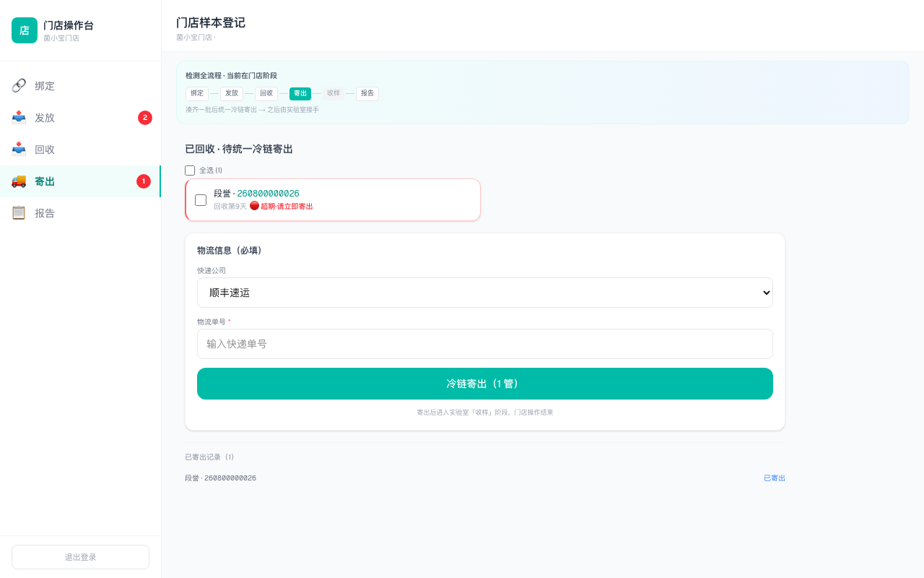The height and width of the screenshot is (578, 924).
Task: Open 发放 in the sidebar
Action: (80, 118)
